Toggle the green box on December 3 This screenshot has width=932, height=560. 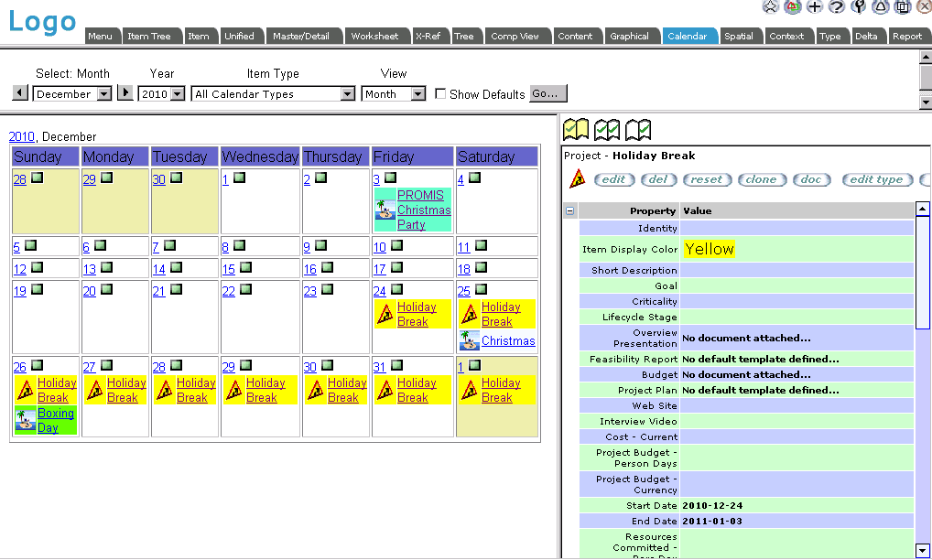tap(390, 178)
